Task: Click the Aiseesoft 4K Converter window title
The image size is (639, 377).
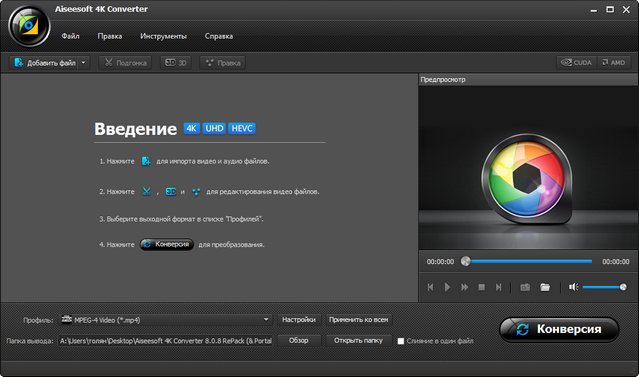Action: [101, 9]
